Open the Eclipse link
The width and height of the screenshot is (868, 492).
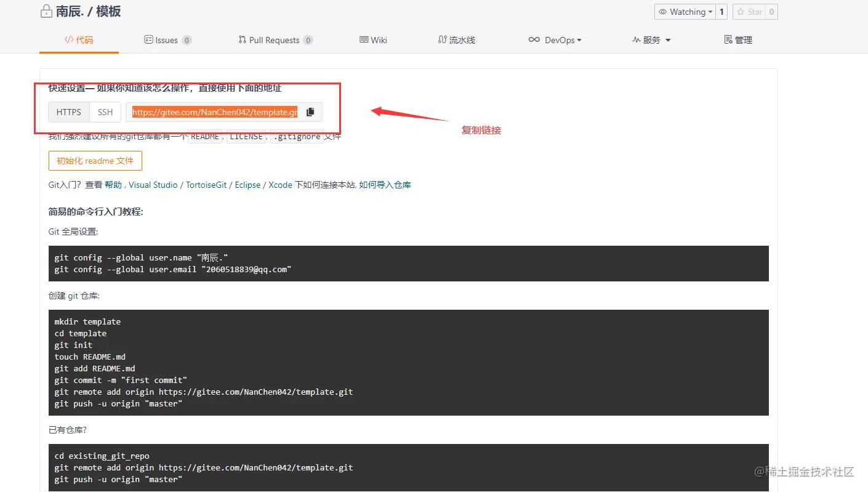(x=248, y=185)
